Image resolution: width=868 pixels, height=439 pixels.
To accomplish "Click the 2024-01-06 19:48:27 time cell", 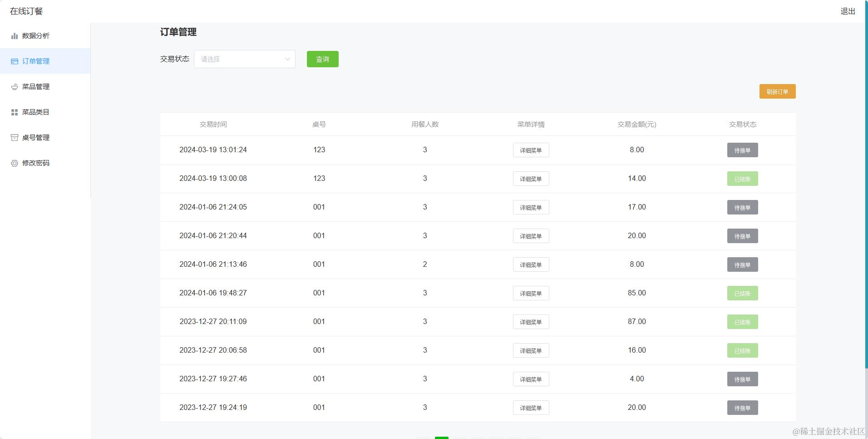I will click(213, 293).
